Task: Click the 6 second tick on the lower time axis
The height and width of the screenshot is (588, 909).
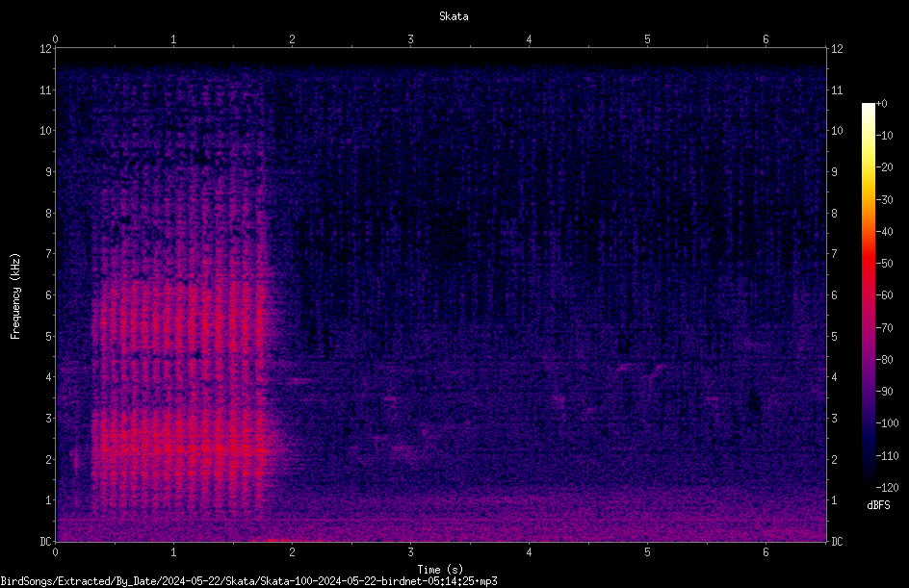Action: click(x=766, y=552)
